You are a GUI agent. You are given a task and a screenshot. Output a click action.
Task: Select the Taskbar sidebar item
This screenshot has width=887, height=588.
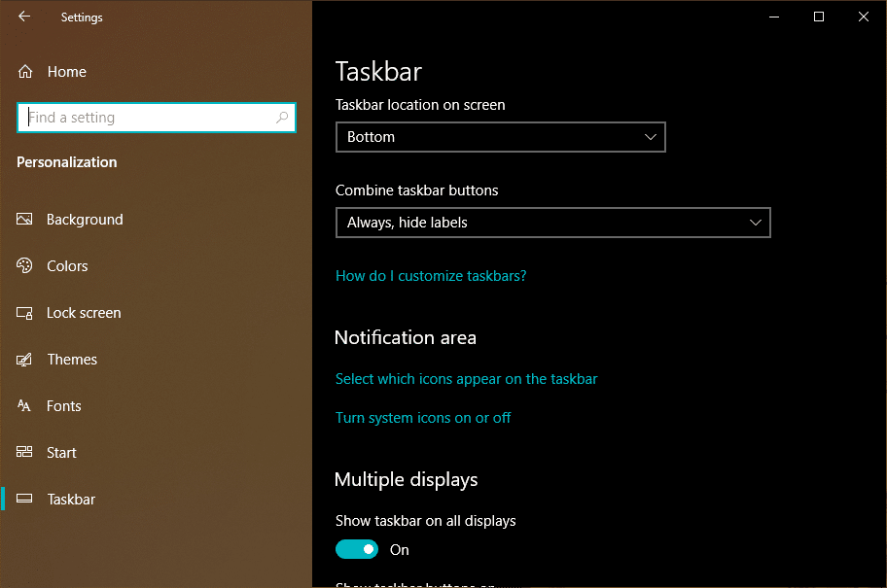(x=71, y=500)
